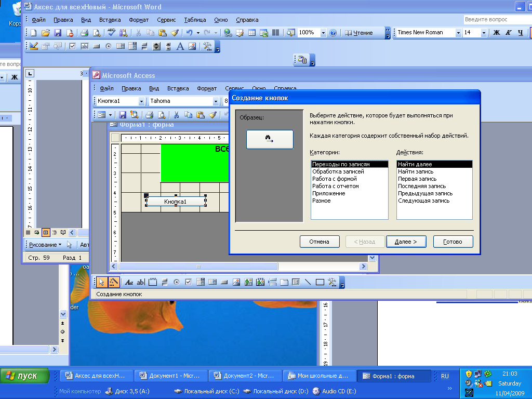Image resolution: width=532 pixels, height=399 pixels.
Task: Select the Rectangle tool in Access toolbox
Action: point(320,282)
